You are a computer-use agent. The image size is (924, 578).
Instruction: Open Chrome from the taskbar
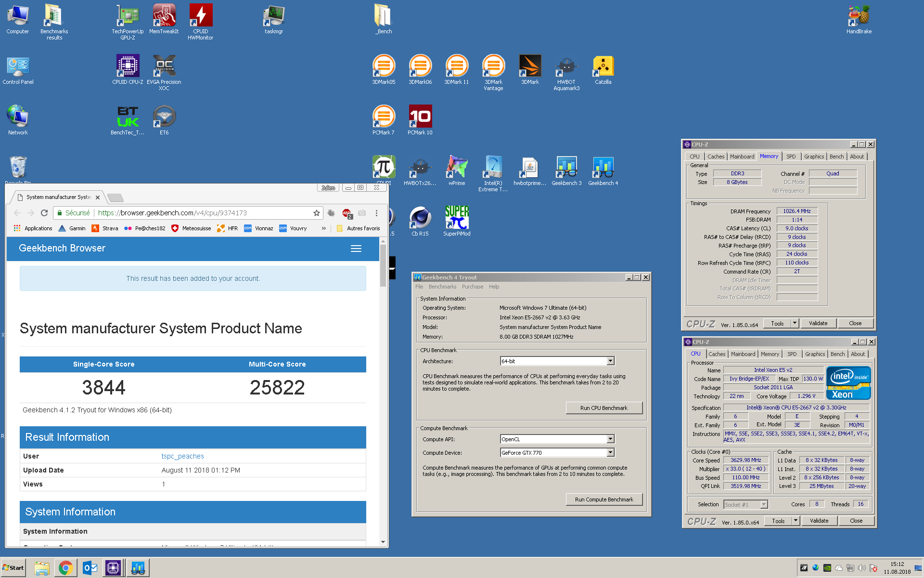click(x=66, y=568)
